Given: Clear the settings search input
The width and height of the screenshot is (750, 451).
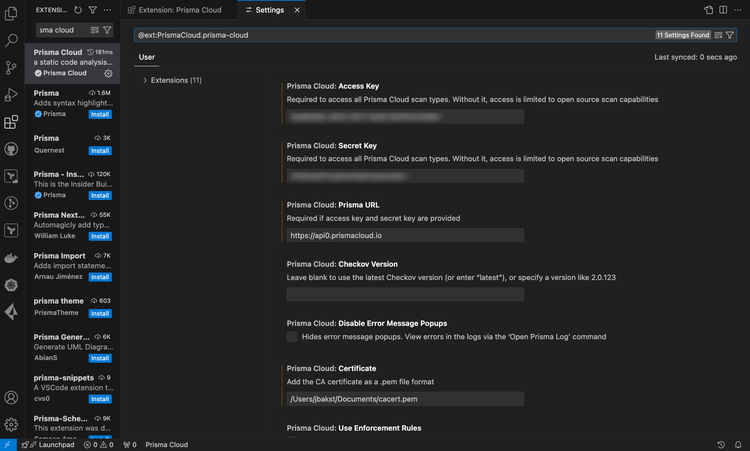Looking at the screenshot, I should click(718, 35).
